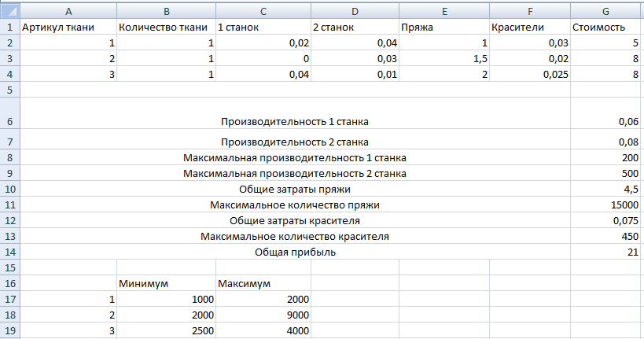Click the '1 станок' header cell
This screenshot has height=339, width=644.
[x=263, y=27]
